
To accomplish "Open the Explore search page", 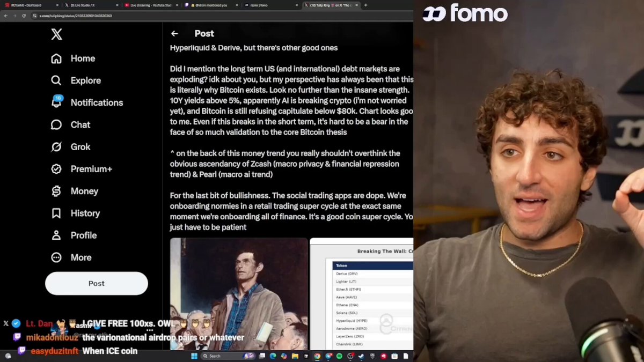I will pos(76,80).
